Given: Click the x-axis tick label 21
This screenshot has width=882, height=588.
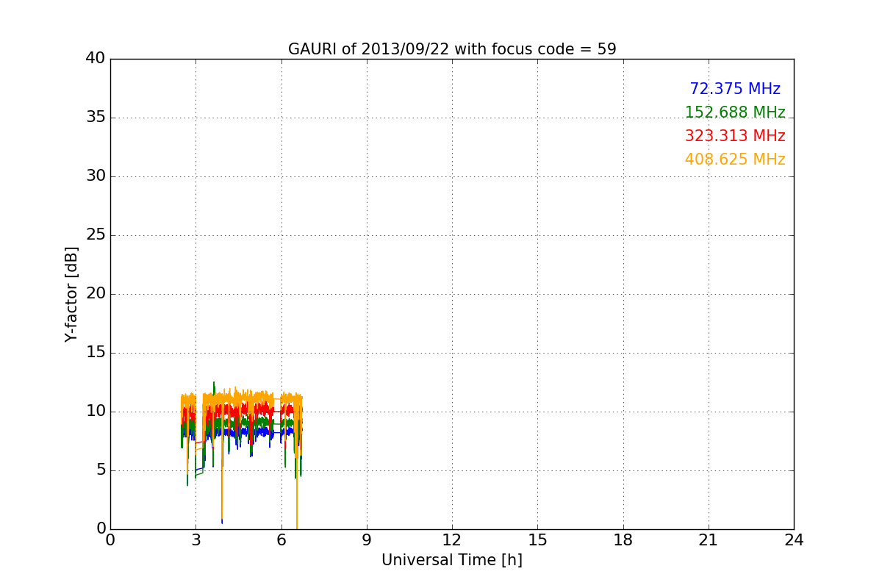Looking at the screenshot, I should coord(709,540).
